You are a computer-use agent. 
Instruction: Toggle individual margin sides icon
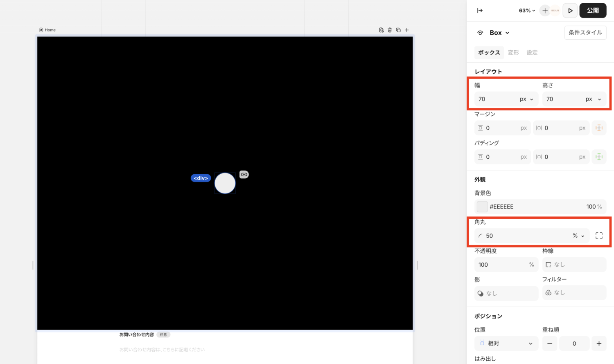click(599, 128)
